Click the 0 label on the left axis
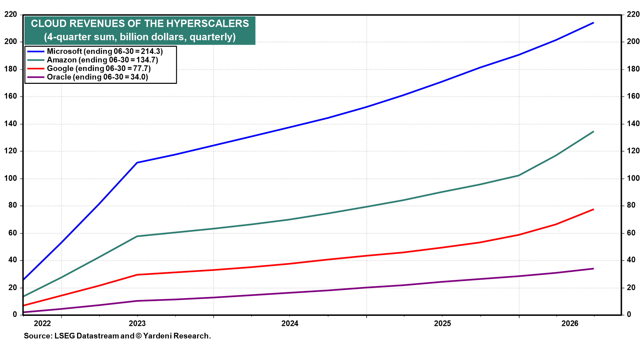The width and height of the screenshot is (644, 342). 15,315
